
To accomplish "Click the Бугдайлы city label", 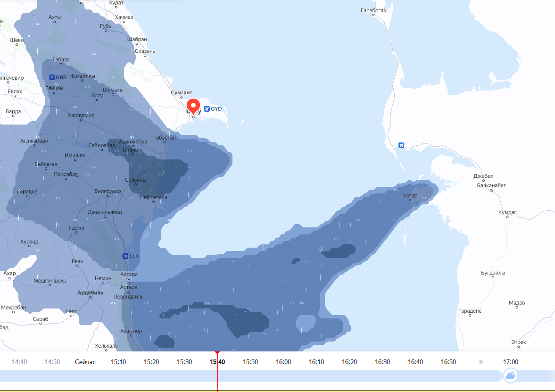I will point(493,273).
